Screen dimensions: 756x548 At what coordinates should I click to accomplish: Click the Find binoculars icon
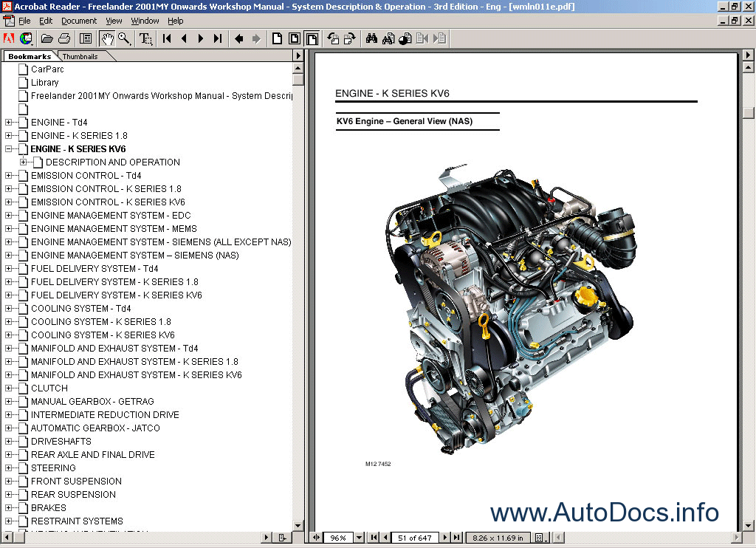(371, 38)
